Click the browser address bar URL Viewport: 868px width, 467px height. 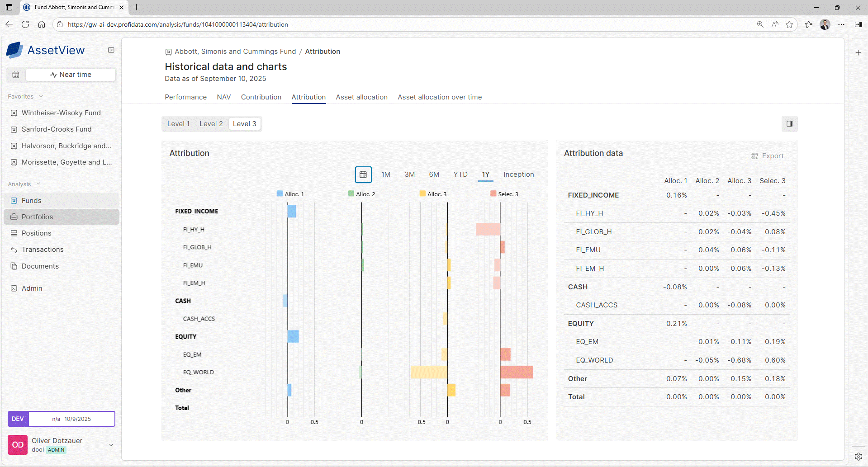tap(178, 24)
